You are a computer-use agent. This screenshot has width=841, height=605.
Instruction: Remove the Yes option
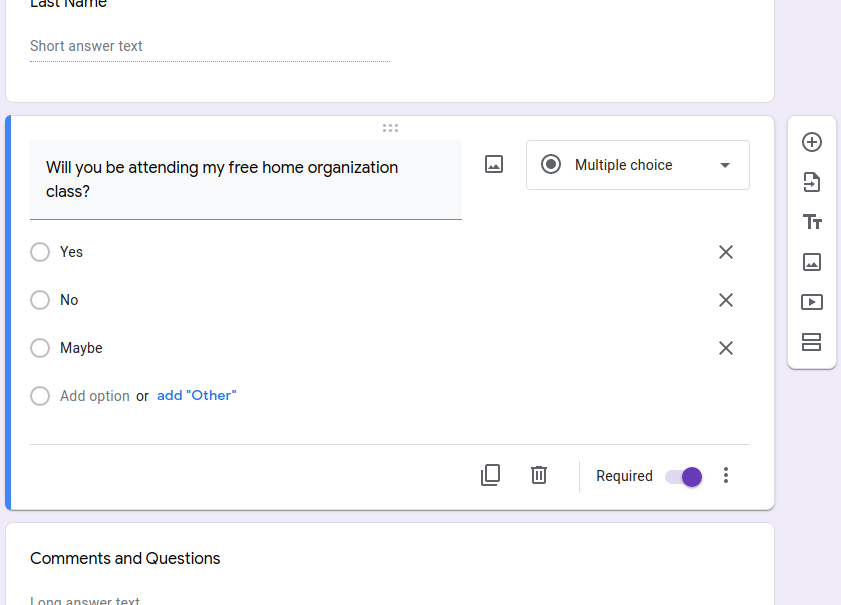pos(726,252)
